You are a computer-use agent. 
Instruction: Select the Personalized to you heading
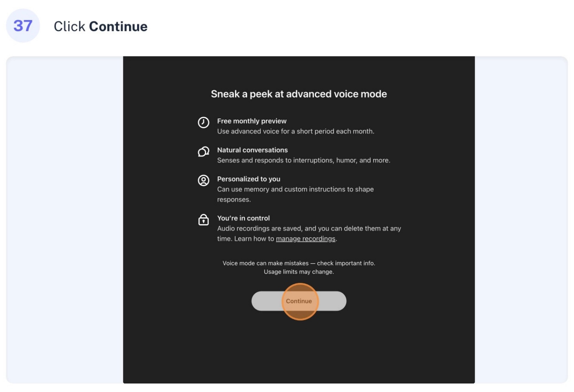[249, 179]
